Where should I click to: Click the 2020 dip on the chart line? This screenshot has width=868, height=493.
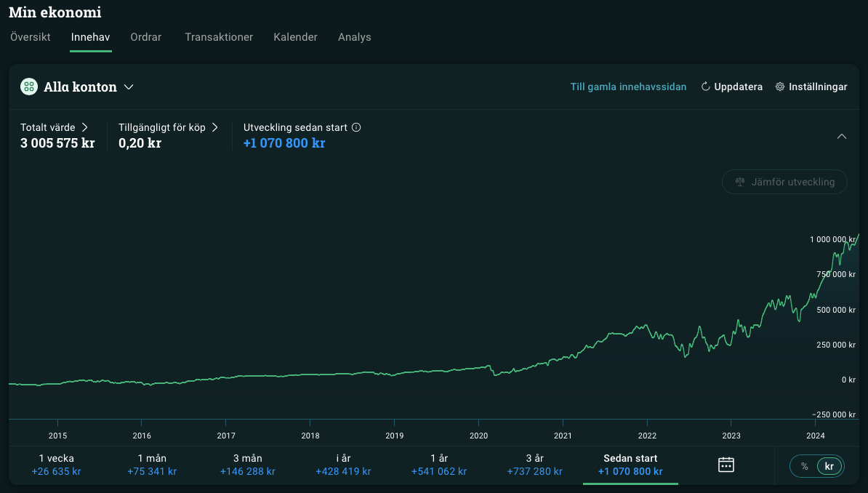click(x=495, y=374)
